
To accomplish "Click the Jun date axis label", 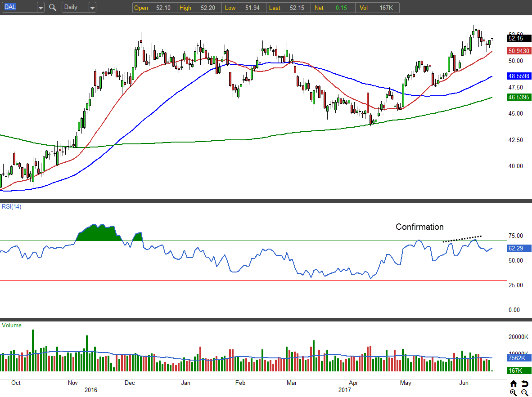I will pyautogui.click(x=464, y=383).
